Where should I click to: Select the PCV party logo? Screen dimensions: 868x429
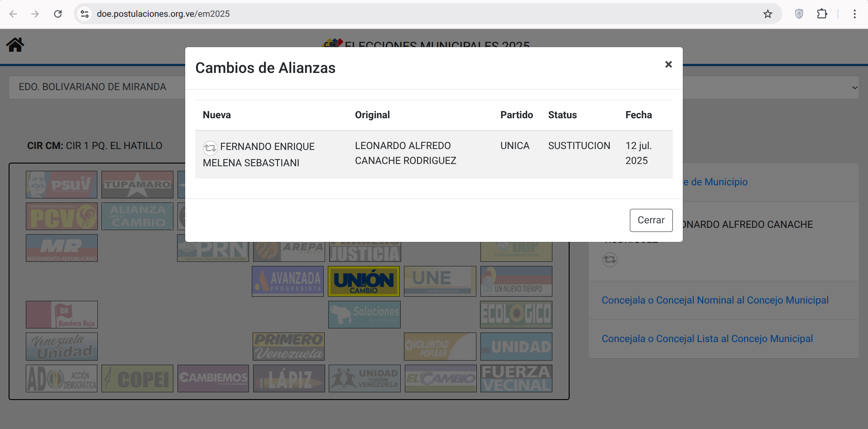pos(62,216)
